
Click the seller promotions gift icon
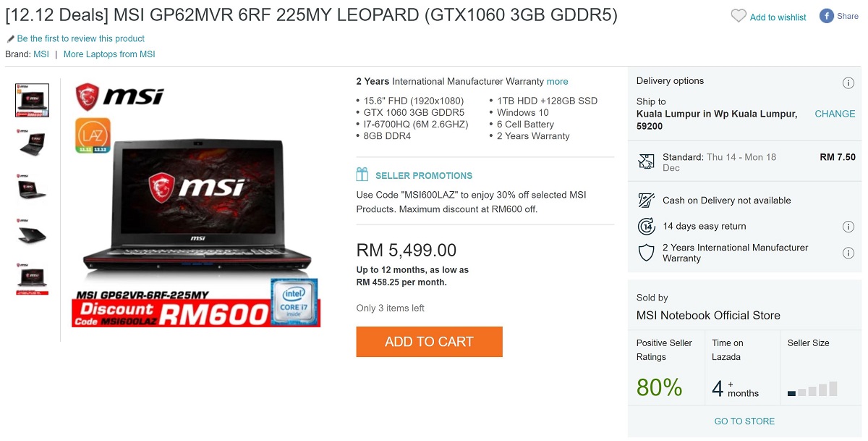(362, 175)
